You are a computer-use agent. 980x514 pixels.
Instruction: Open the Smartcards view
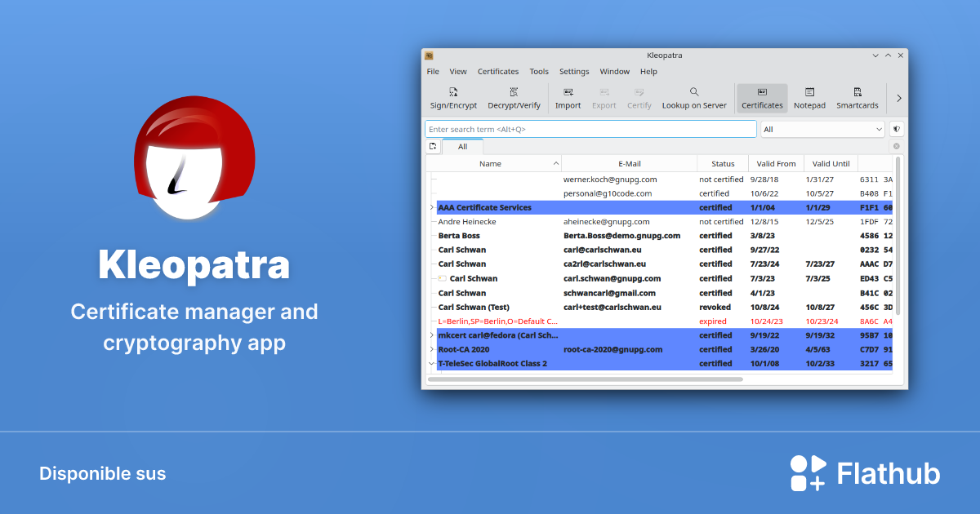857,98
